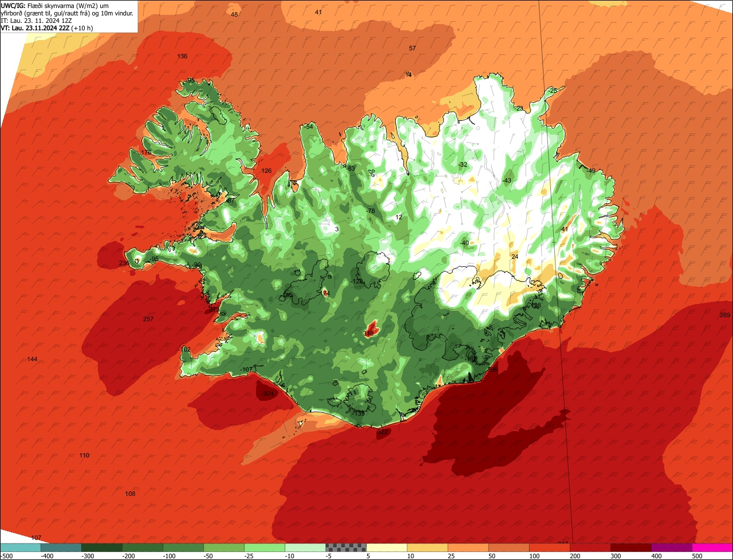Pick the yellow-orange 10 to 25 legend swatch

[427, 547]
